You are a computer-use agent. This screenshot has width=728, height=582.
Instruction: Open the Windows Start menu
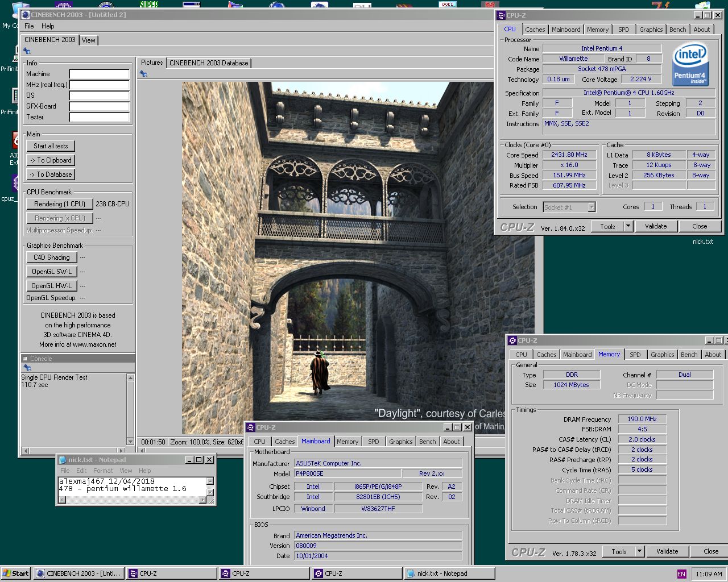tap(15, 573)
